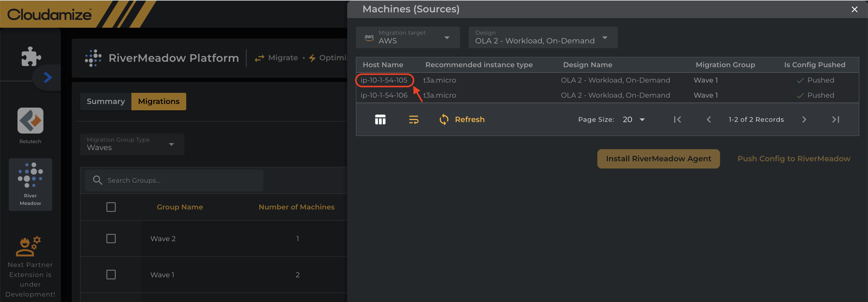This screenshot has width=868, height=302.
Task: Click Pushed status for ip-10-1-54-106
Action: (x=816, y=95)
